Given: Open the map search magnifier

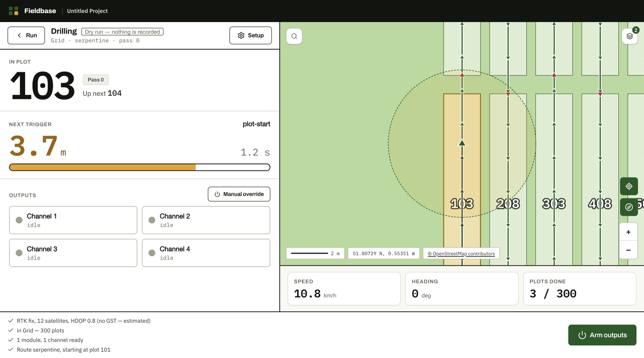Looking at the screenshot, I should click(x=294, y=36).
